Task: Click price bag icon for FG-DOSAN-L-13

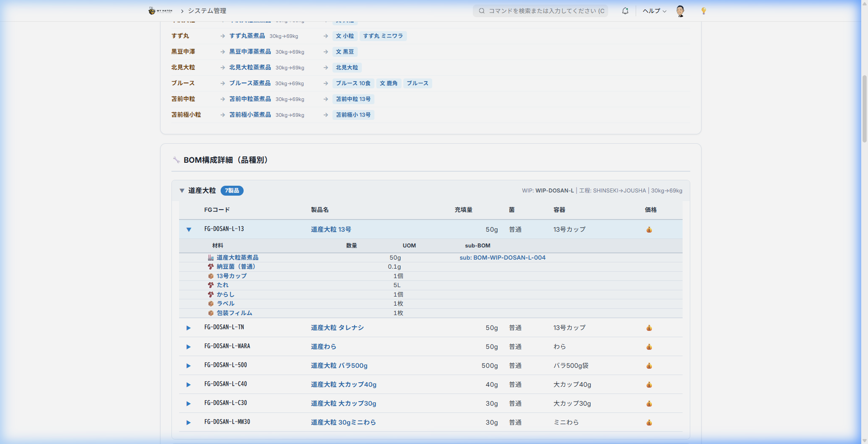Action: click(x=649, y=229)
